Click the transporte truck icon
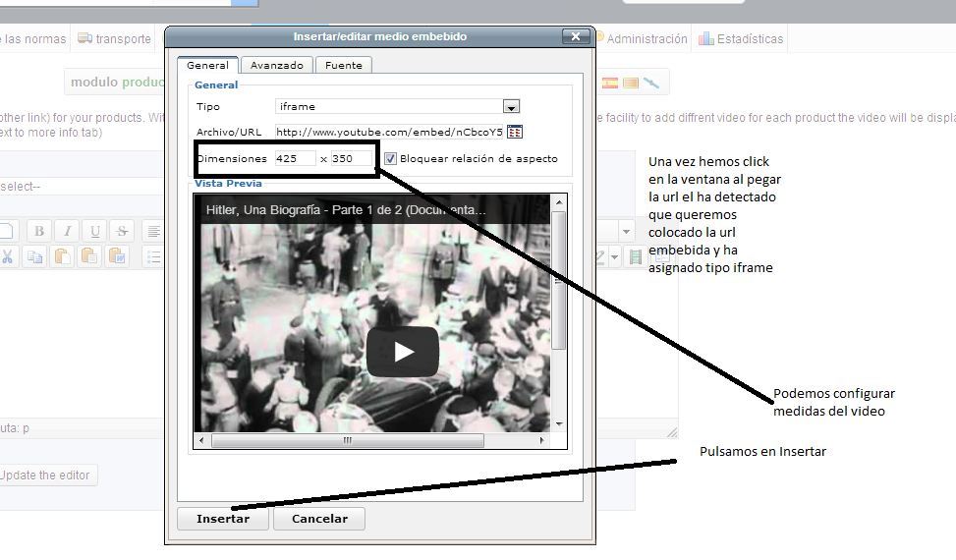956x560 pixels. pos(84,38)
